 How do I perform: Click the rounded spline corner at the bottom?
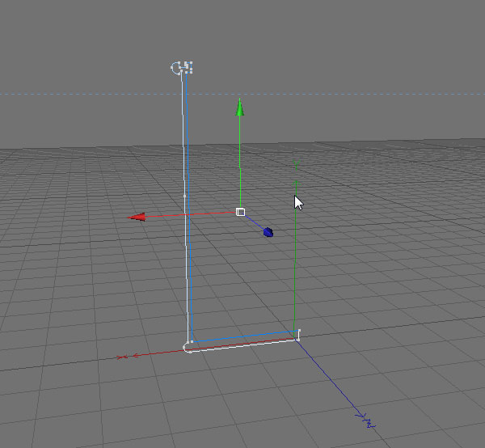[x=188, y=348]
